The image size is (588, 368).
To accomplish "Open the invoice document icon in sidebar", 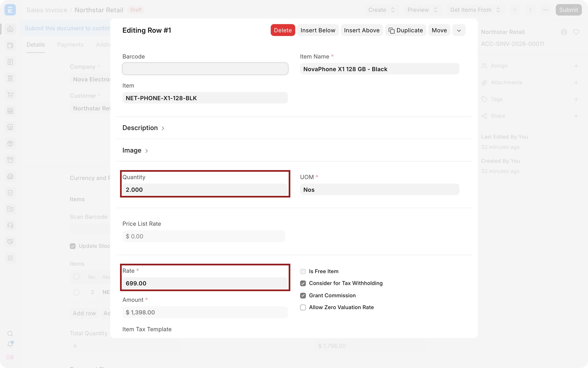I will click(10, 62).
